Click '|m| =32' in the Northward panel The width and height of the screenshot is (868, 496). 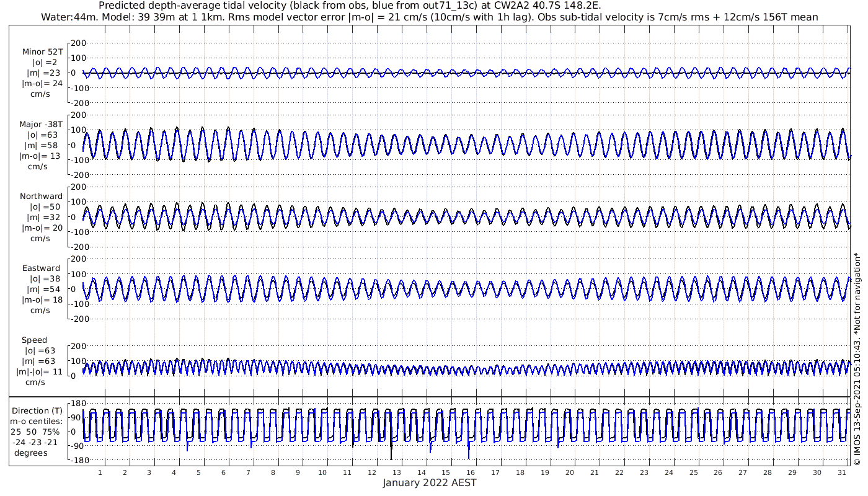[x=42, y=217]
